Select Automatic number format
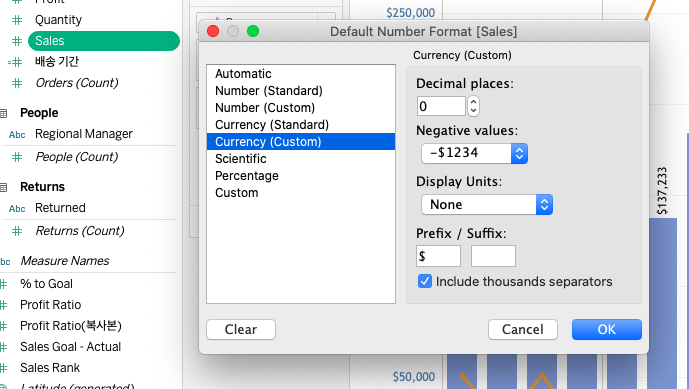689x389 pixels. [301, 73]
